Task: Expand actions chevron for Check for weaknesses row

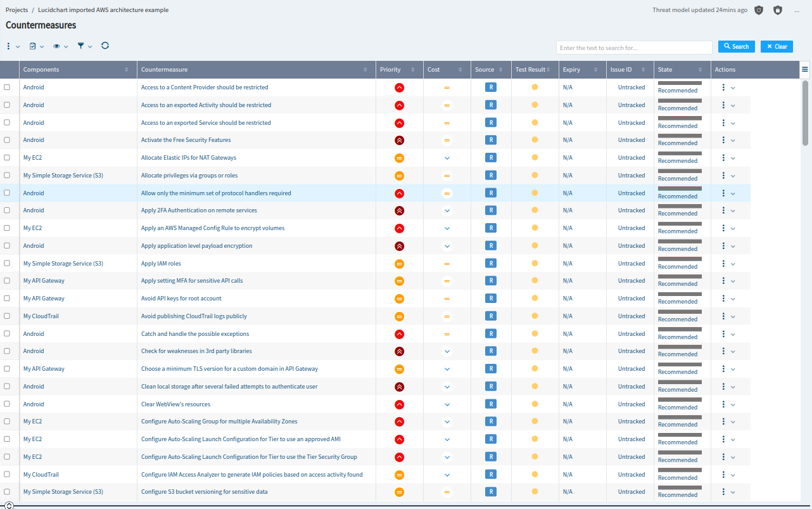Action: [733, 352]
